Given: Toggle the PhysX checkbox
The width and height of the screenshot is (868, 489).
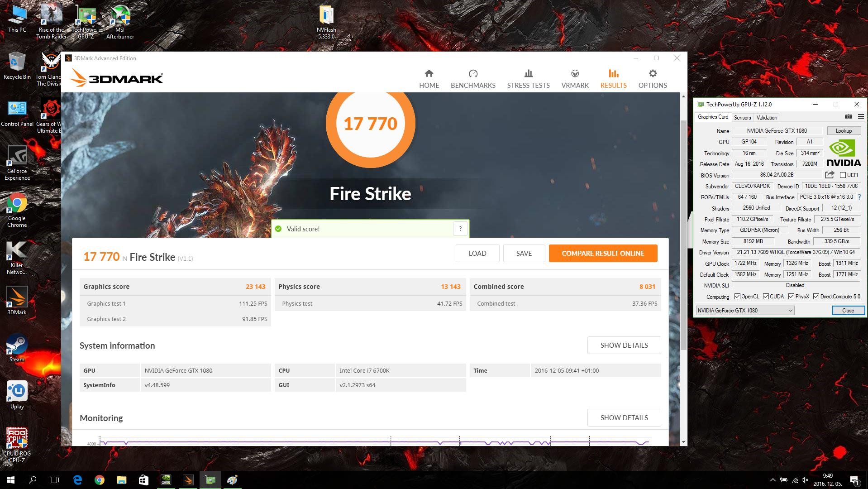Looking at the screenshot, I should point(791,297).
